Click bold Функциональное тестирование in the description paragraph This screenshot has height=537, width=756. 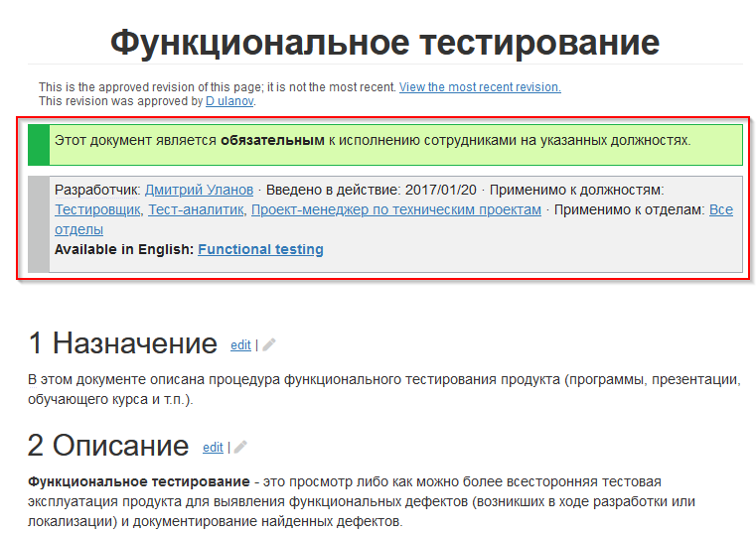pos(110,481)
